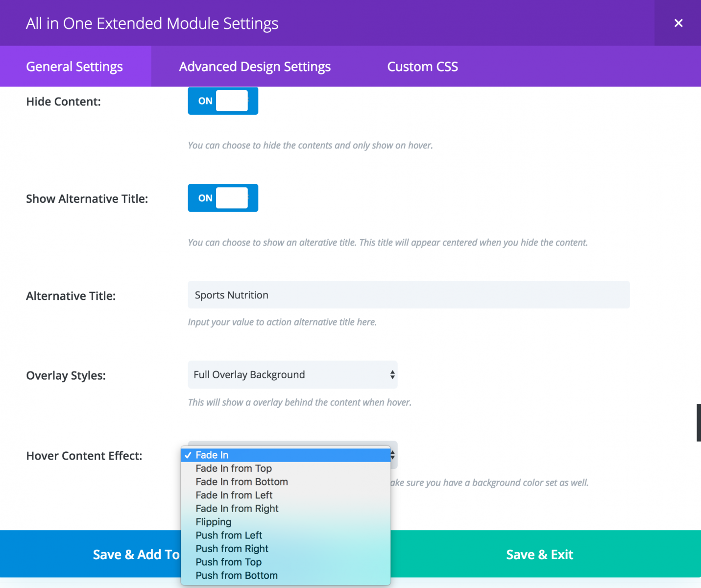701x588 pixels.
Task: Pick Push from Left effect
Action: tap(286, 535)
